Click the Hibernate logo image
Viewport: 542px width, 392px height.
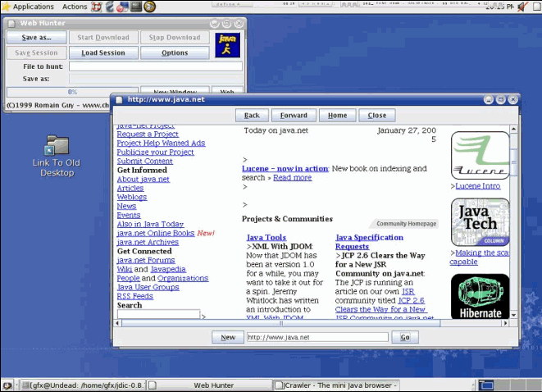click(481, 297)
